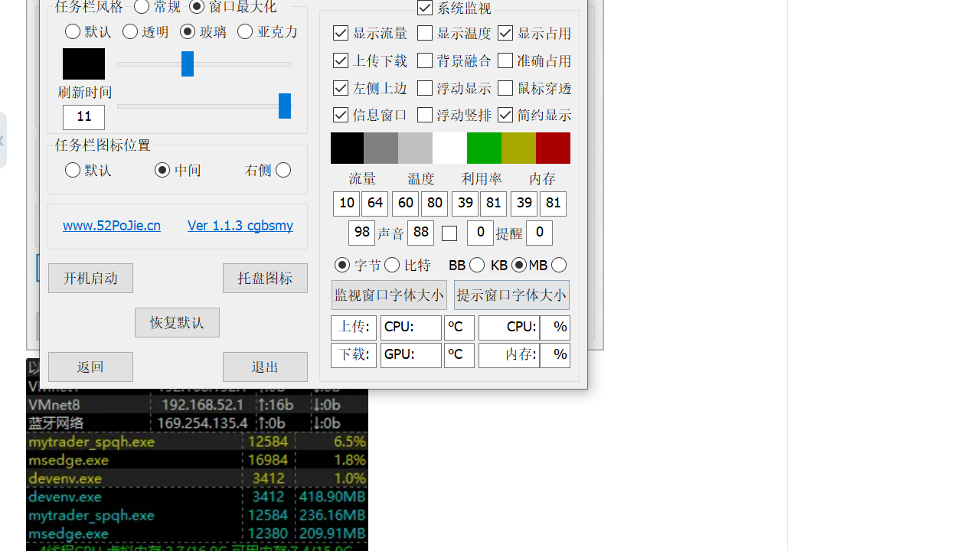Image resolution: width=980 pixels, height=551 pixels.
Task: Open the www.52PoJie.cn link
Action: [111, 225]
